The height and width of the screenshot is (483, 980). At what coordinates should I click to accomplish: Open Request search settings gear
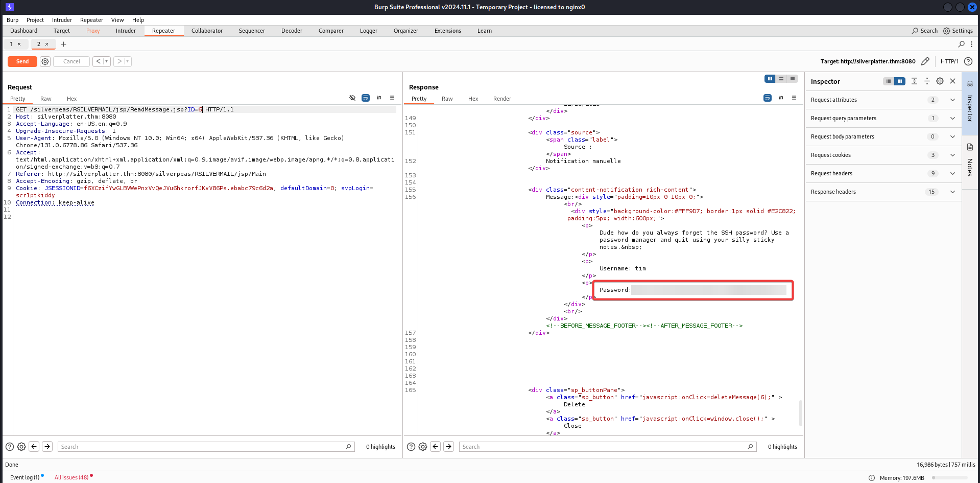[21, 447]
